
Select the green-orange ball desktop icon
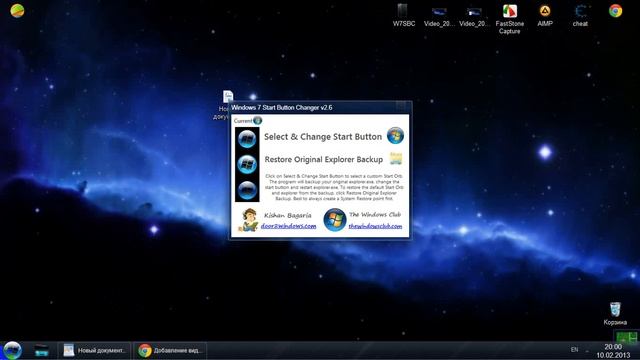17,10
